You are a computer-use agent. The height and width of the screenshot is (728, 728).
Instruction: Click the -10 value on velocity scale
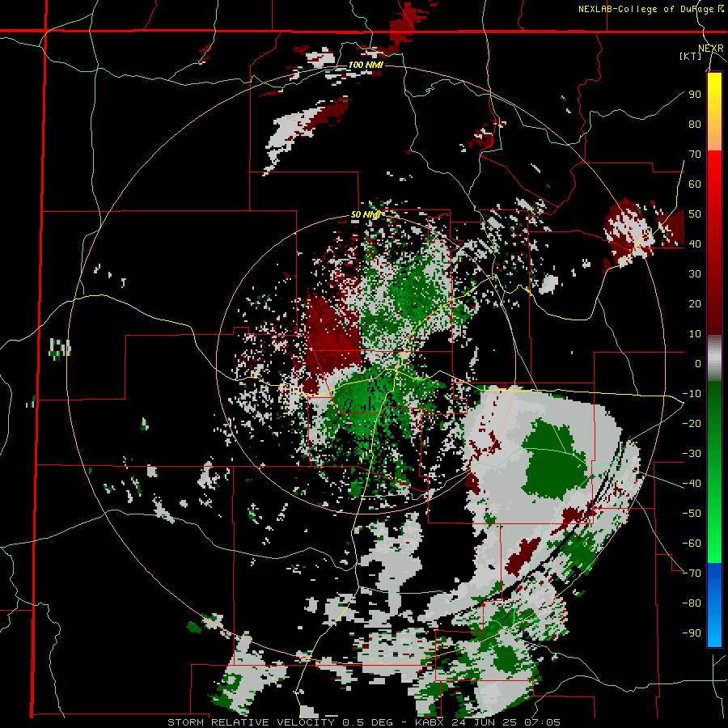(x=692, y=394)
